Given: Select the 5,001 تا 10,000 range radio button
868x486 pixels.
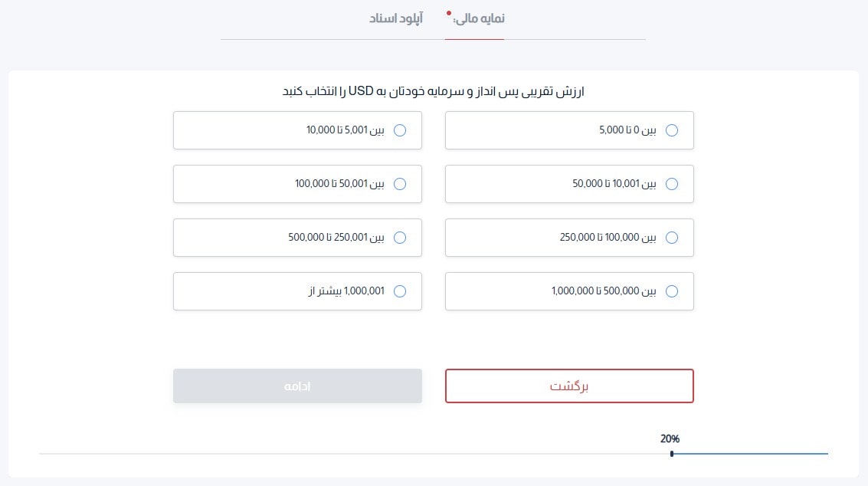Looking at the screenshot, I should click(400, 130).
